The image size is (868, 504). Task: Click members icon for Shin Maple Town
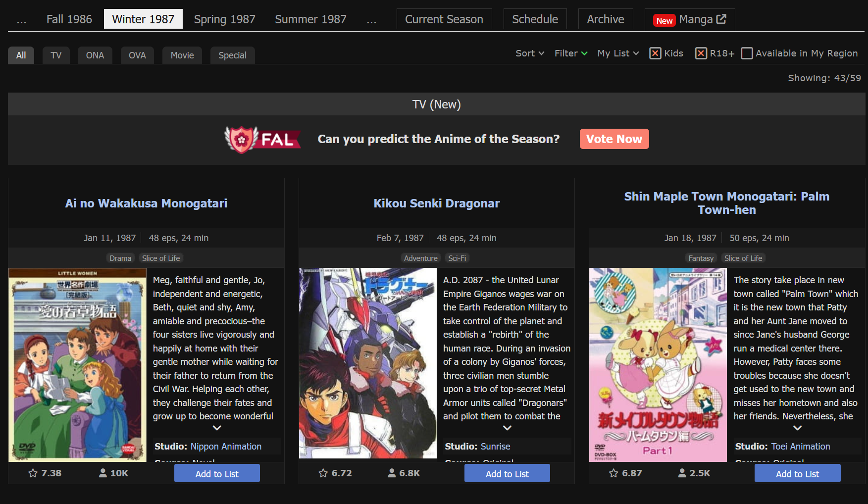682,473
